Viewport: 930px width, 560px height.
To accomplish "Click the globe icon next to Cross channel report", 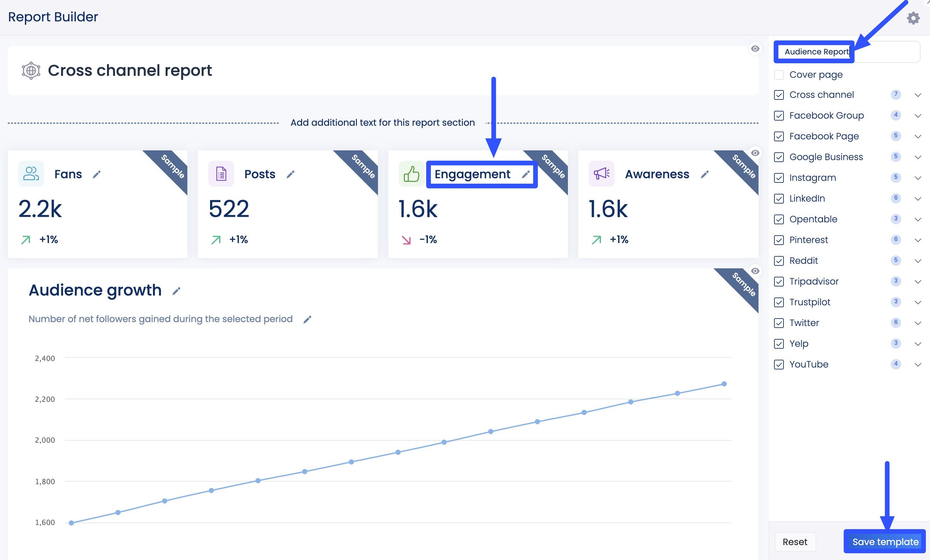I will pos(30,71).
